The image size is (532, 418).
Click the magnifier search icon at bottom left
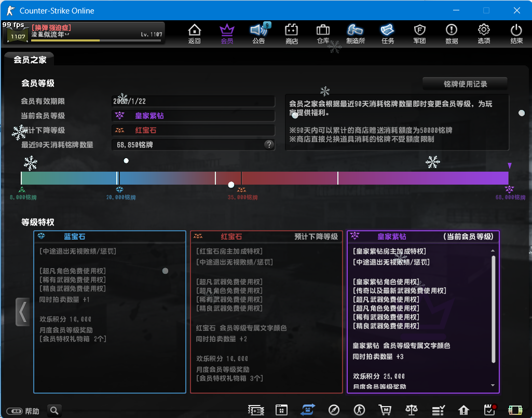54,411
